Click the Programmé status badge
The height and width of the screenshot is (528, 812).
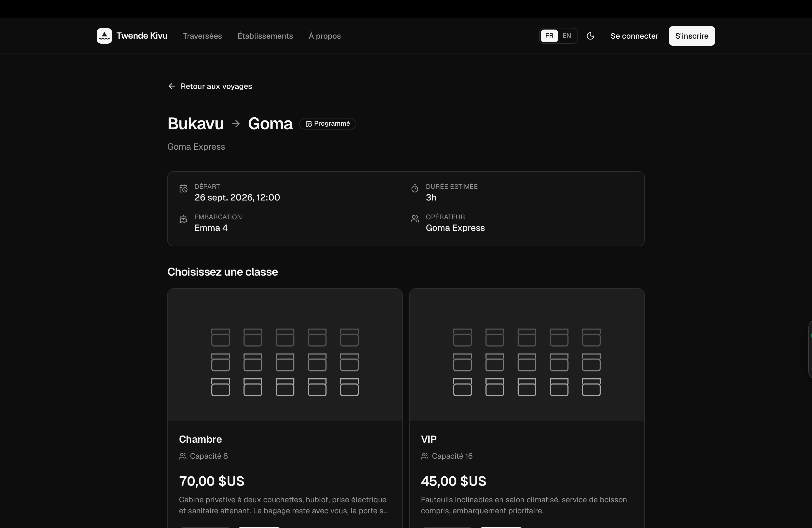click(x=328, y=124)
